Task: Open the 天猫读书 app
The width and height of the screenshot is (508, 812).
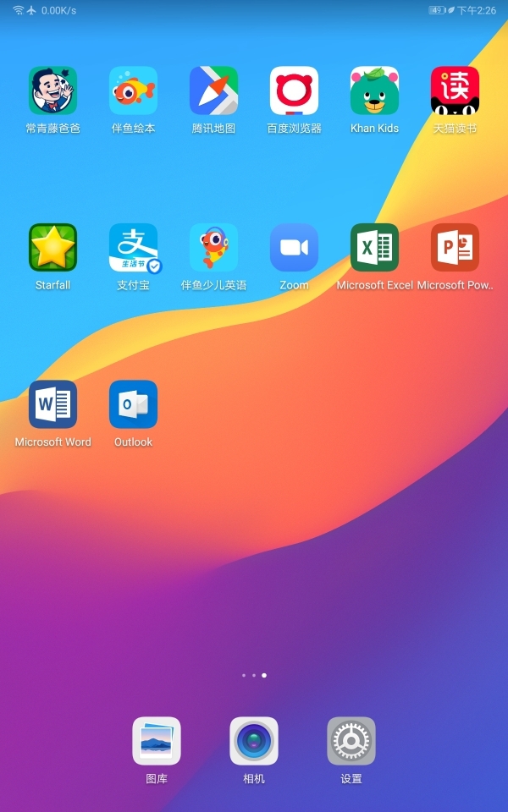Action: coord(455,91)
